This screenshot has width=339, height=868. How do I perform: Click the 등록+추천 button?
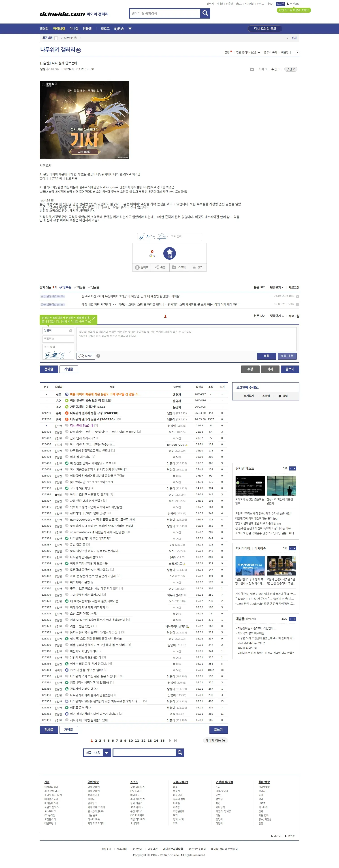tap(287, 356)
